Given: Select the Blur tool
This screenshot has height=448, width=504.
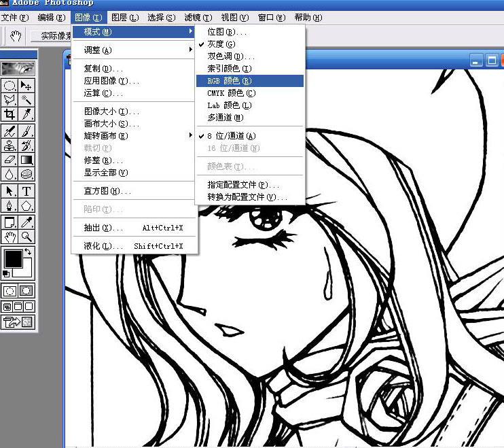Looking at the screenshot, I should click(x=10, y=174).
